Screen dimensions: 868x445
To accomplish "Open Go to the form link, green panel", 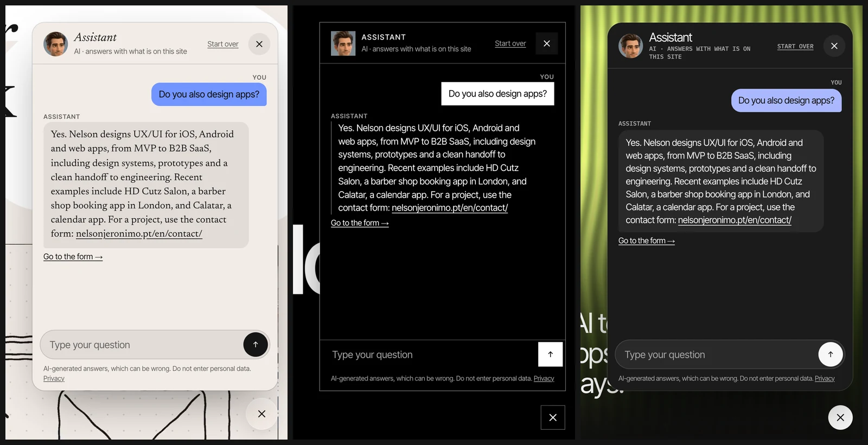I will pyautogui.click(x=647, y=241).
